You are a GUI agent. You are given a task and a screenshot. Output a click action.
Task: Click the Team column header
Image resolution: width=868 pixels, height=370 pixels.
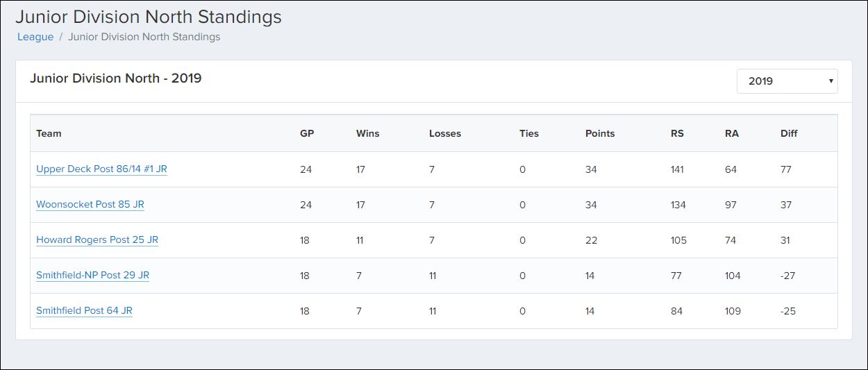click(49, 133)
